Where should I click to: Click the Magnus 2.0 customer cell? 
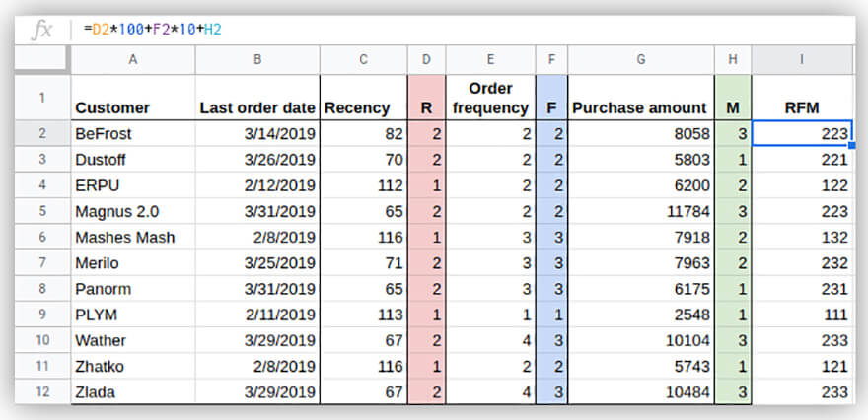[x=132, y=211]
